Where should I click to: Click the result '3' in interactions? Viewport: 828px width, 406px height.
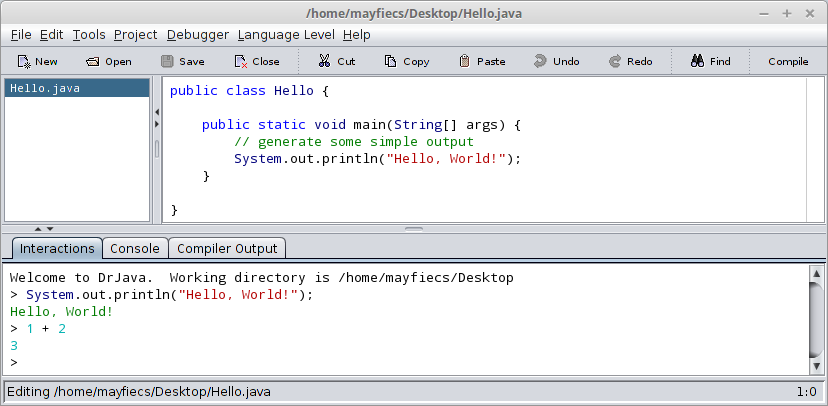14,346
